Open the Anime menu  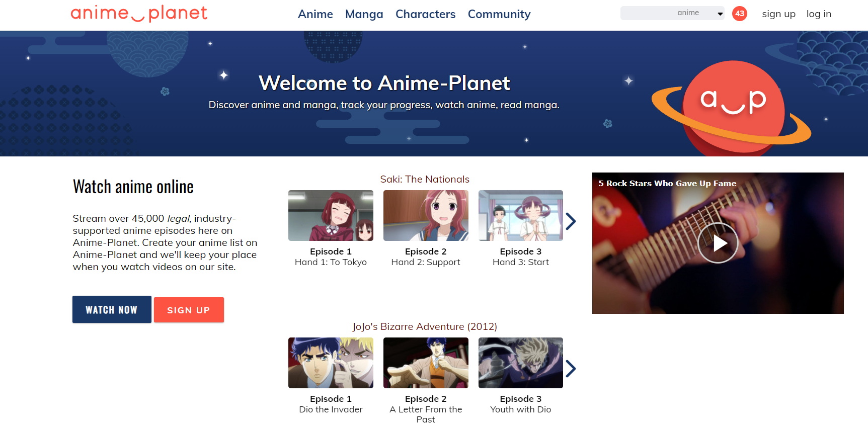coord(315,14)
